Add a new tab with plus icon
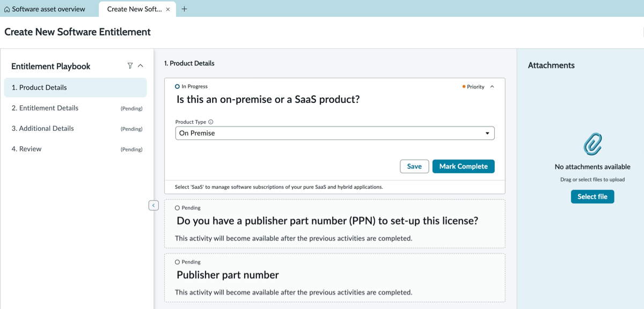 [x=184, y=9]
